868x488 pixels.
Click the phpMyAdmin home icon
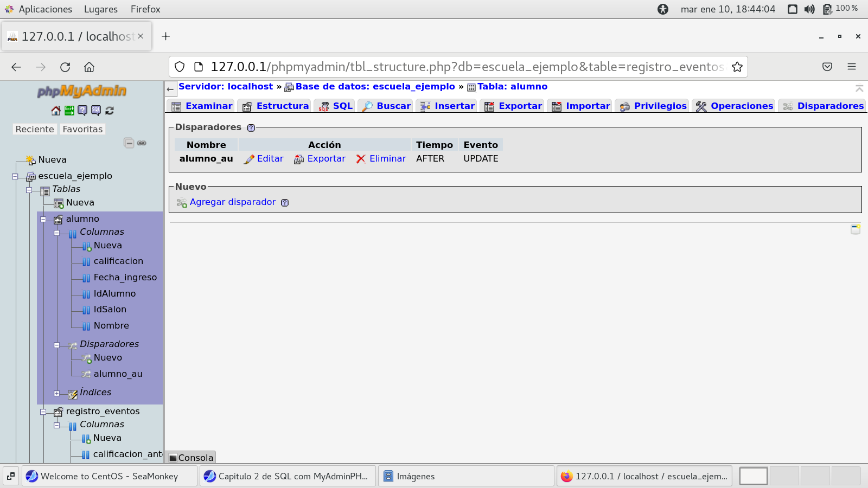click(55, 111)
